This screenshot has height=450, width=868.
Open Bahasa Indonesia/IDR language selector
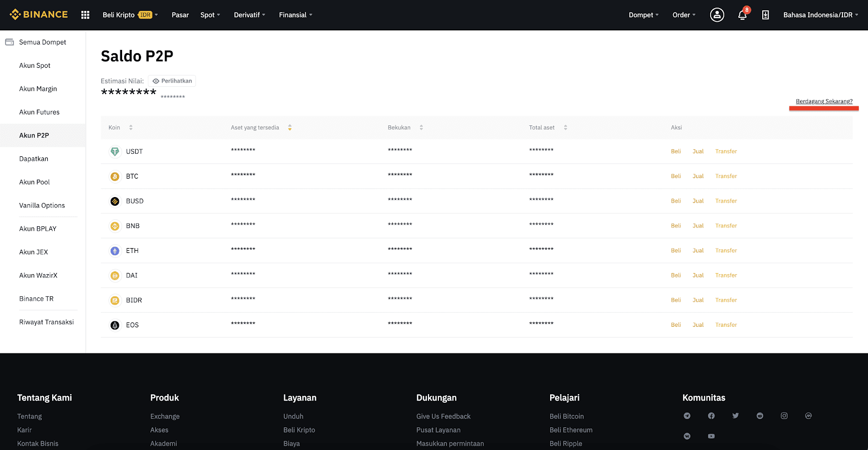pos(821,15)
